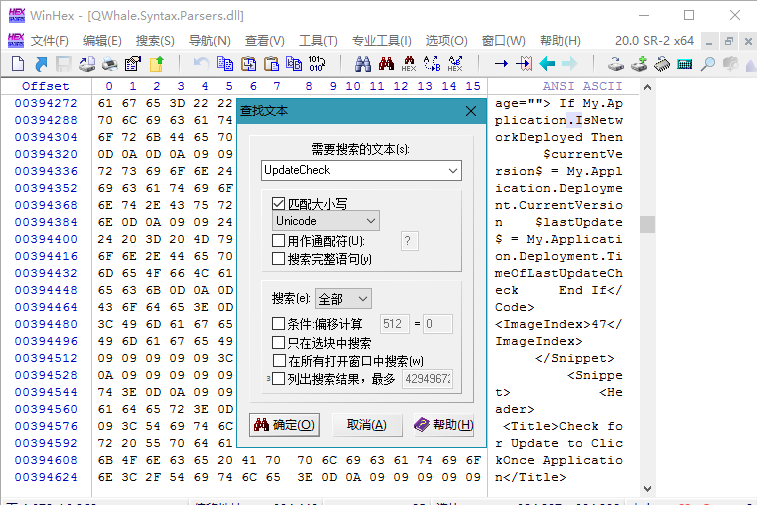Click the blue binoculars Find Text icon
This screenshot has height=505, width=757.
click(363, 63)
